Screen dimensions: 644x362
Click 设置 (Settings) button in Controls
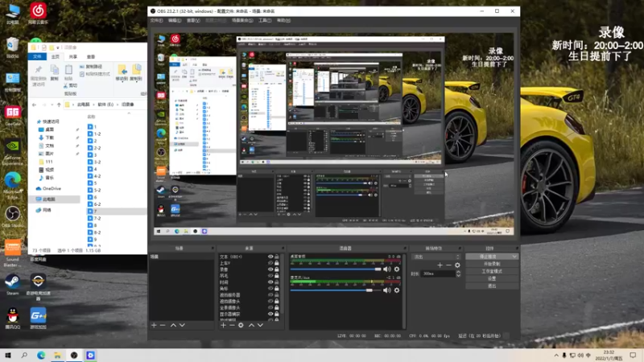[492, 278]
